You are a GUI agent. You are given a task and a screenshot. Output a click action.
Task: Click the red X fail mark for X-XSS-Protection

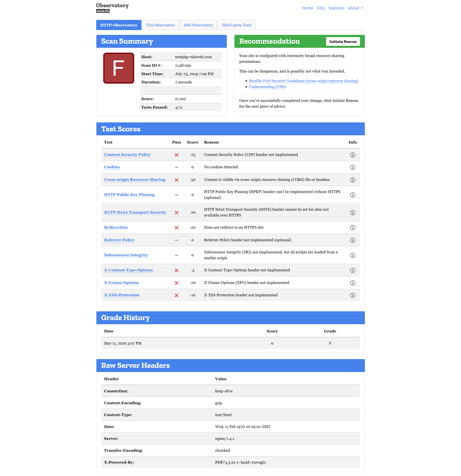point(176,296)
